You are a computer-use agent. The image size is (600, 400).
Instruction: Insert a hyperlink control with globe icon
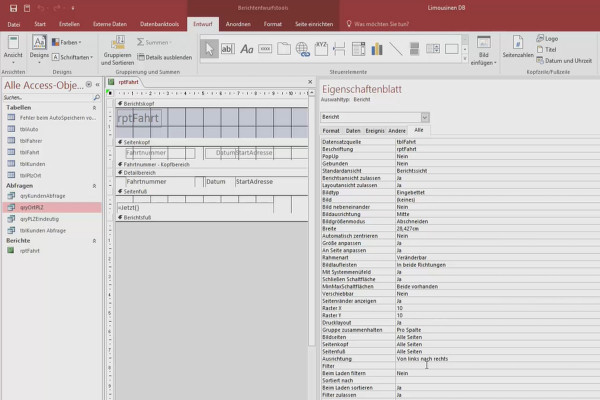[302, 49]
